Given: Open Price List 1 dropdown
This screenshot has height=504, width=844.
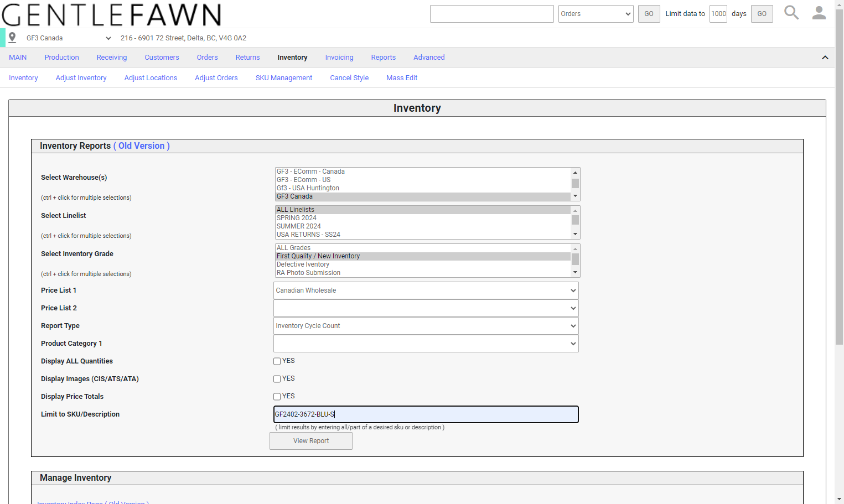Looking at the screenshot, I should coord(426,290).
